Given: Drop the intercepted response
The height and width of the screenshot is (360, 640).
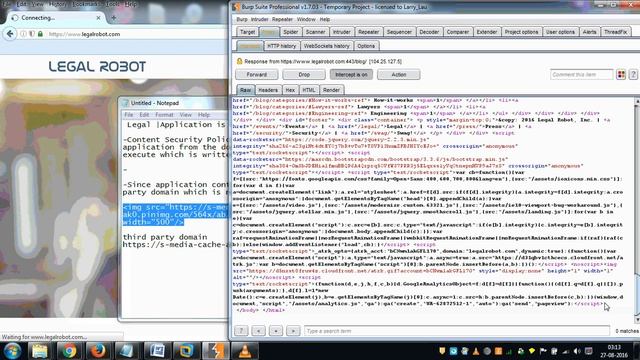Looking at the screenshot, I should 304,74.
